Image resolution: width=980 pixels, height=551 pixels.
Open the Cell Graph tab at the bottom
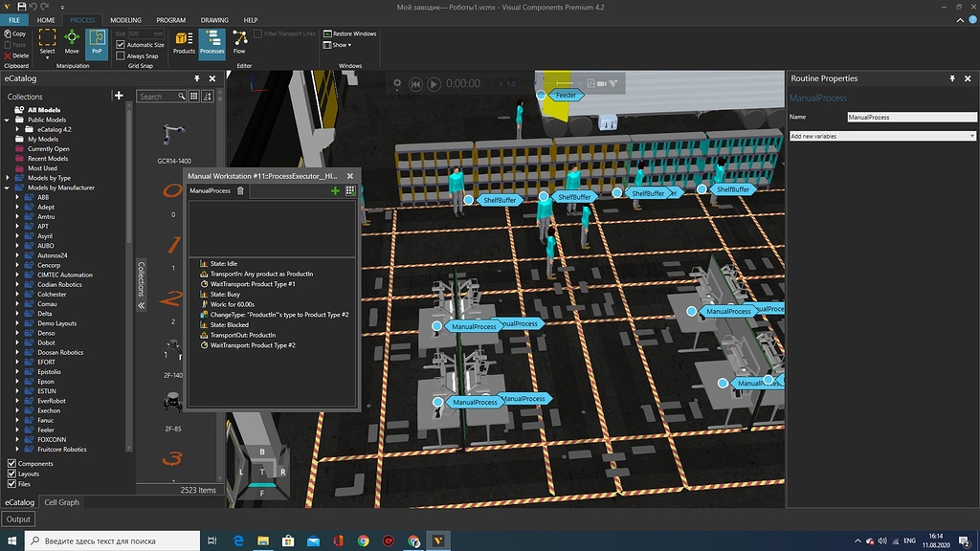tap(61, 501)
